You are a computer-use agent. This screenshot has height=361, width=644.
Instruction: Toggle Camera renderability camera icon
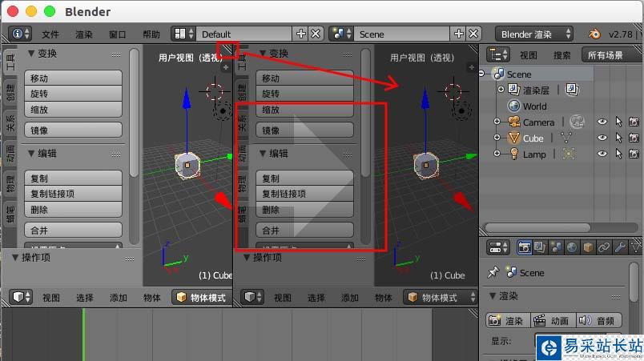[634, 122]
